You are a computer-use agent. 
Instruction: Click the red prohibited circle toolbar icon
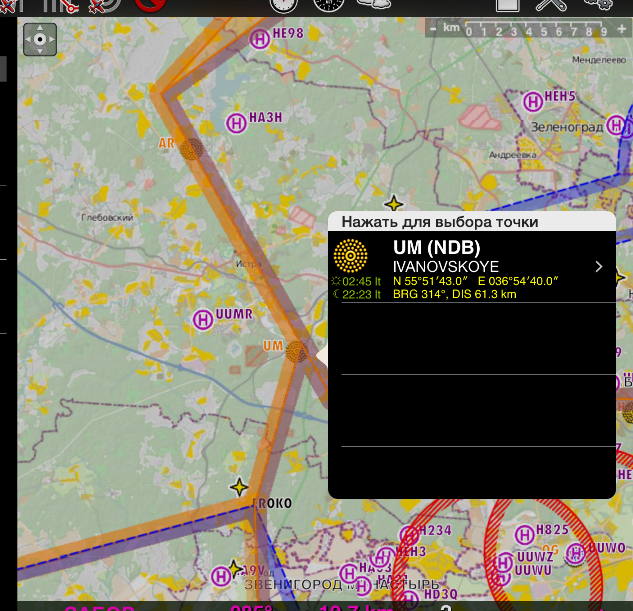tap(150, 5)
